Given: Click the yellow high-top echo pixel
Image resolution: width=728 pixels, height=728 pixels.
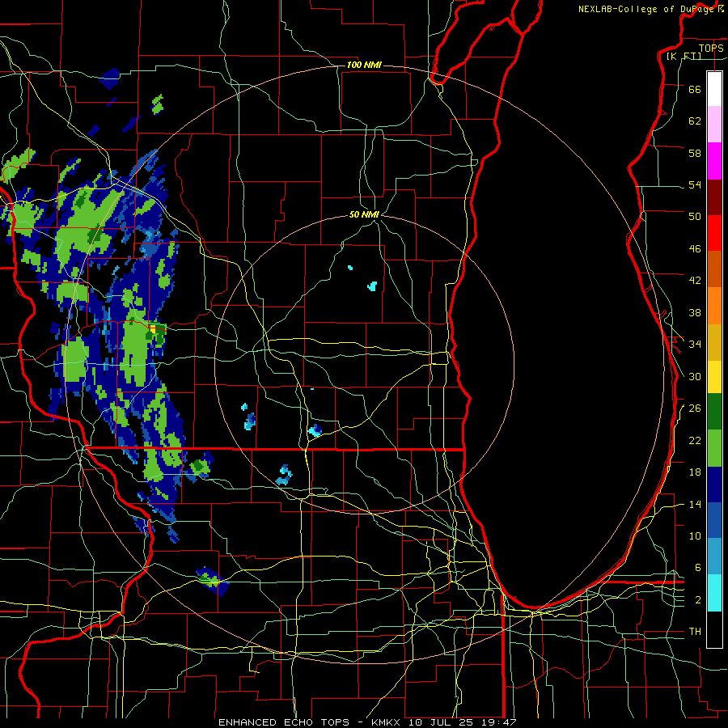Looking at the screenshot, I should click(153, 328).
